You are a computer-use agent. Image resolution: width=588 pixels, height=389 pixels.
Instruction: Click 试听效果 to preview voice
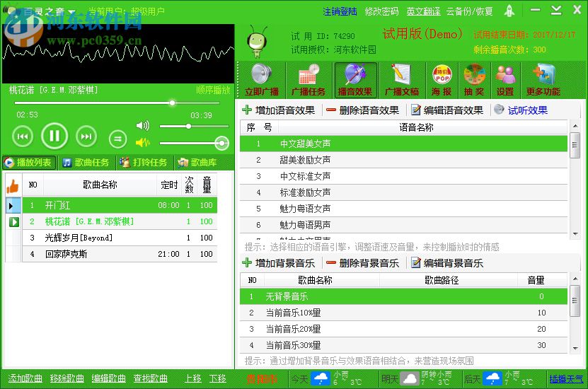(521, 110)
